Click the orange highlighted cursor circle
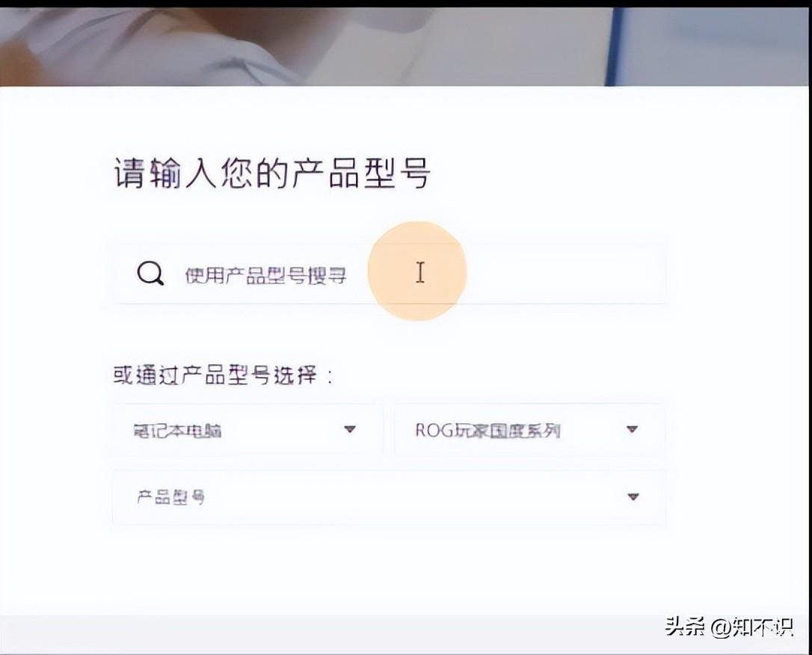This screenshot has height=655, width=812. tap(417, 271)
